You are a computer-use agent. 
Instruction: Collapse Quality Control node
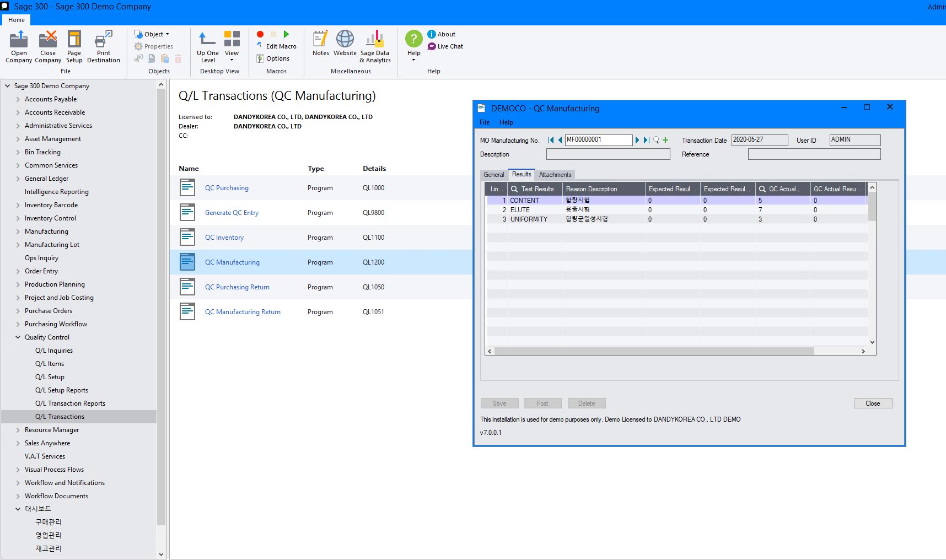pos(18,337)
